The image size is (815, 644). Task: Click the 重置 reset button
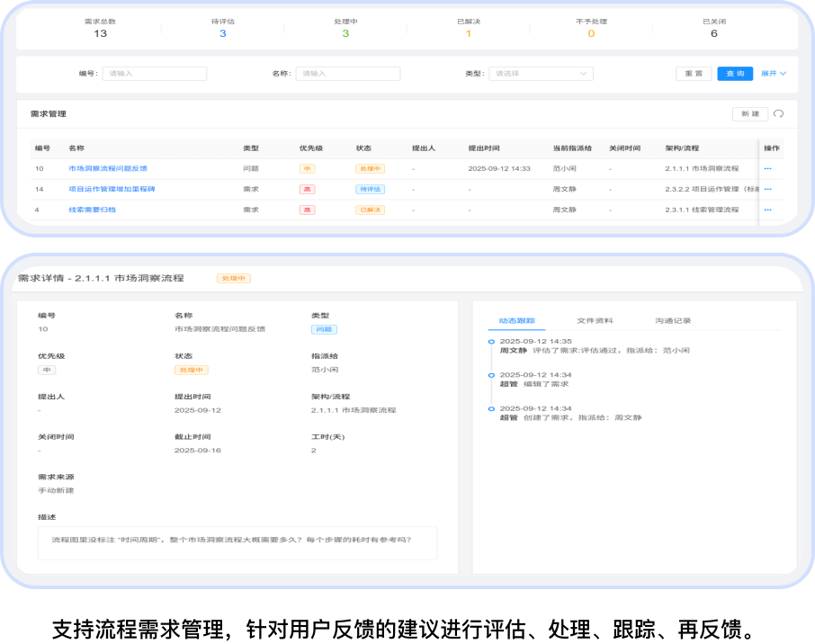click(x=694, y=74)
